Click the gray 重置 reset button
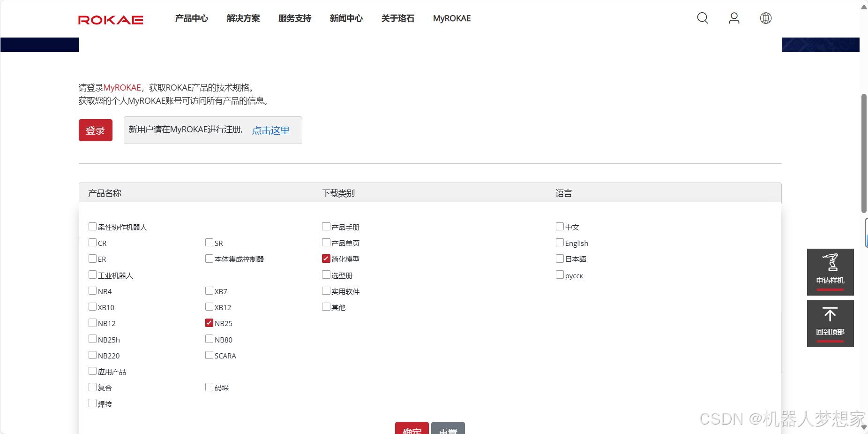This screenshot has width=868, height=434. click(448, 428)
